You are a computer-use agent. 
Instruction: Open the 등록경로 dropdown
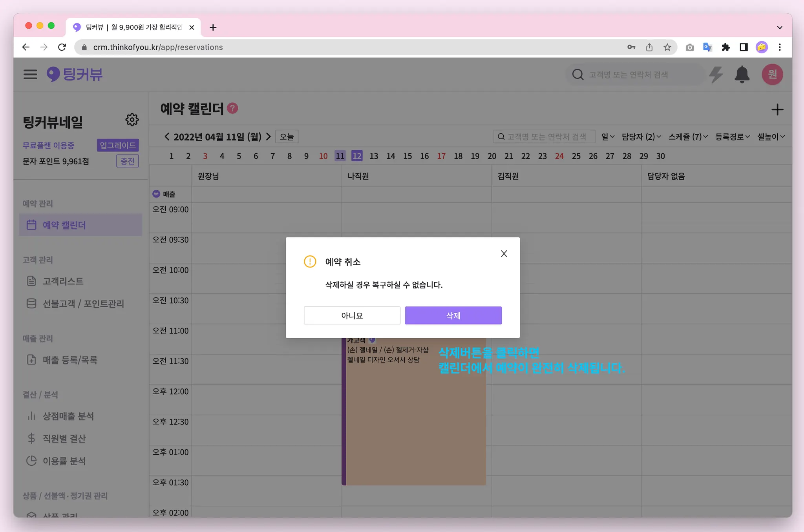[732, 137]
